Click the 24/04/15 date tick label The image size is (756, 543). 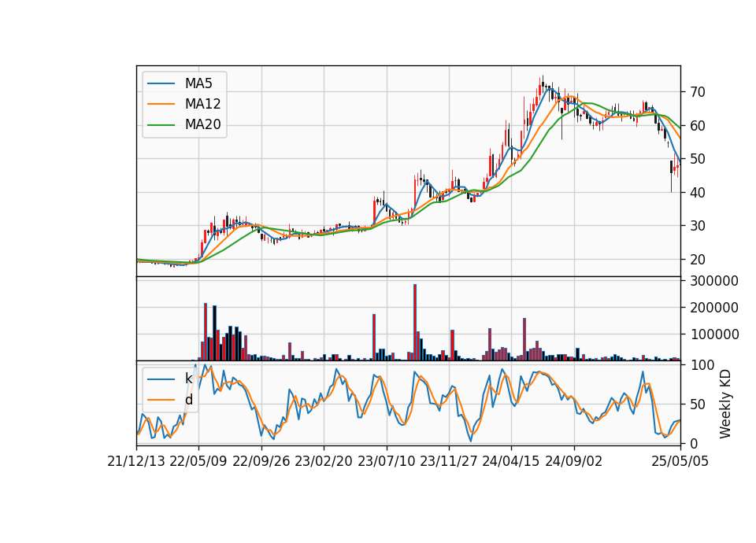click(511, 462)
